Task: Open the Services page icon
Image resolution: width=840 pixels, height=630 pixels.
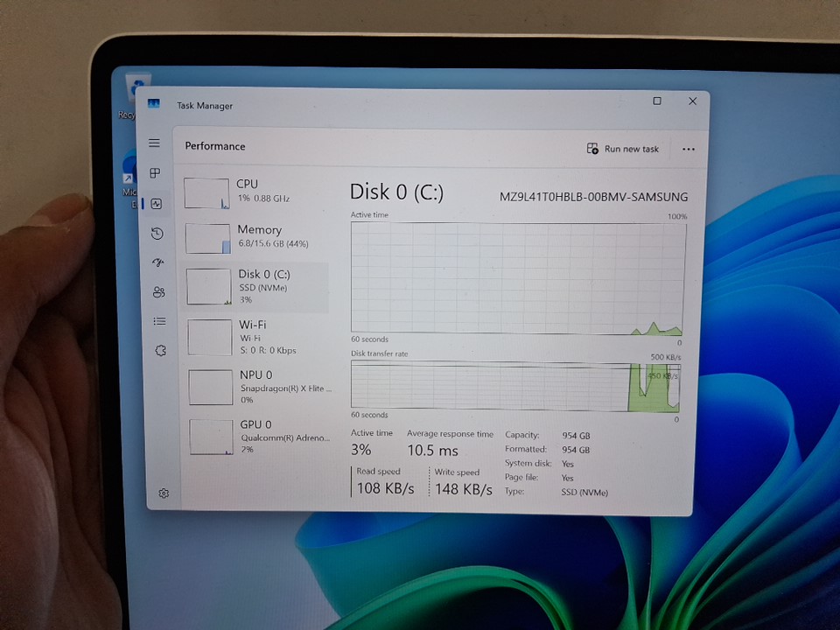Action: (x=160, y=350)
